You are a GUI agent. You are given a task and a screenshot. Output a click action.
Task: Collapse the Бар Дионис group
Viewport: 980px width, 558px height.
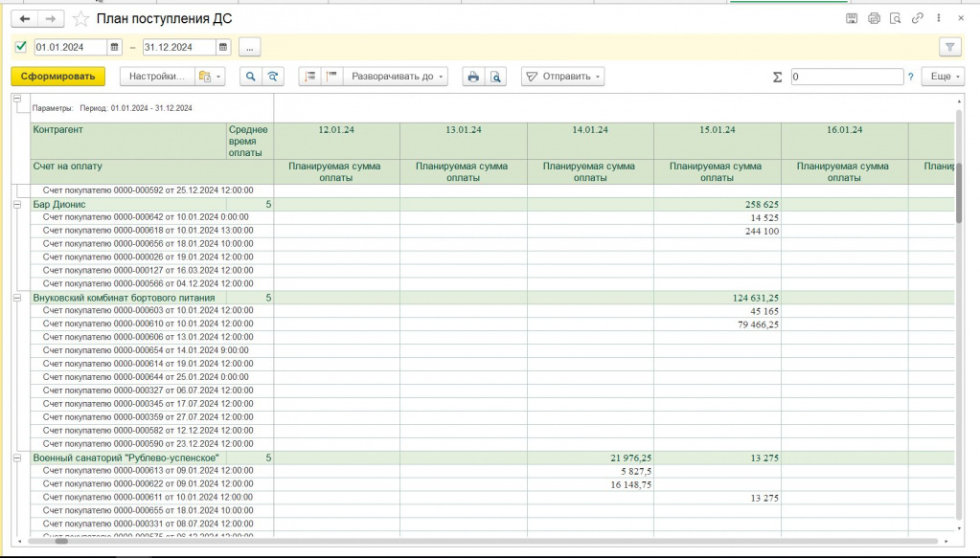[17, 205]
